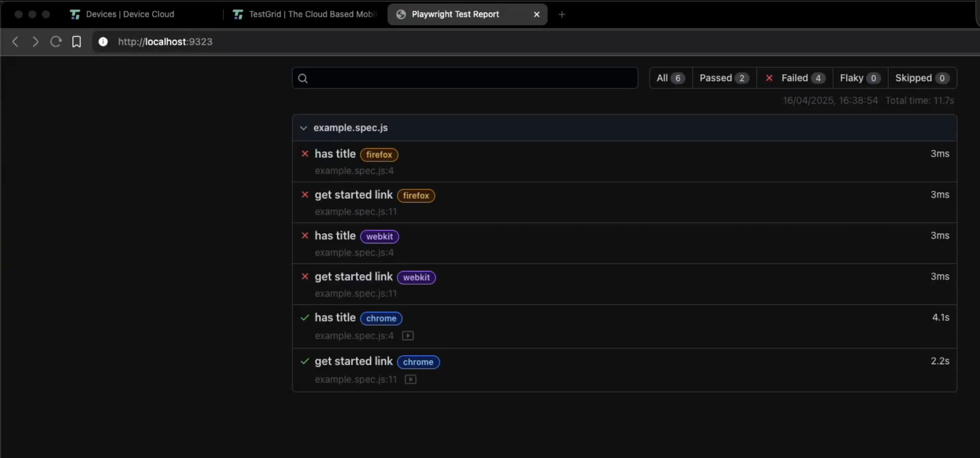Go forward in browser history
Viewport: 980px width, 458px height.
coord(36,42)
